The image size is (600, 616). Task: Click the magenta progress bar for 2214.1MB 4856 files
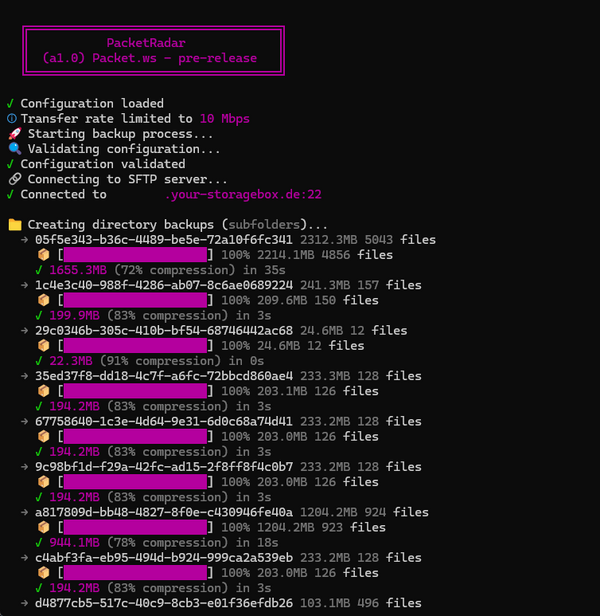point(135,255)
